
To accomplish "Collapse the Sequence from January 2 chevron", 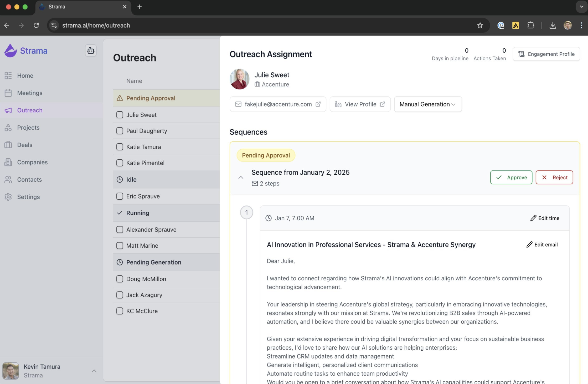I will 241,178.
